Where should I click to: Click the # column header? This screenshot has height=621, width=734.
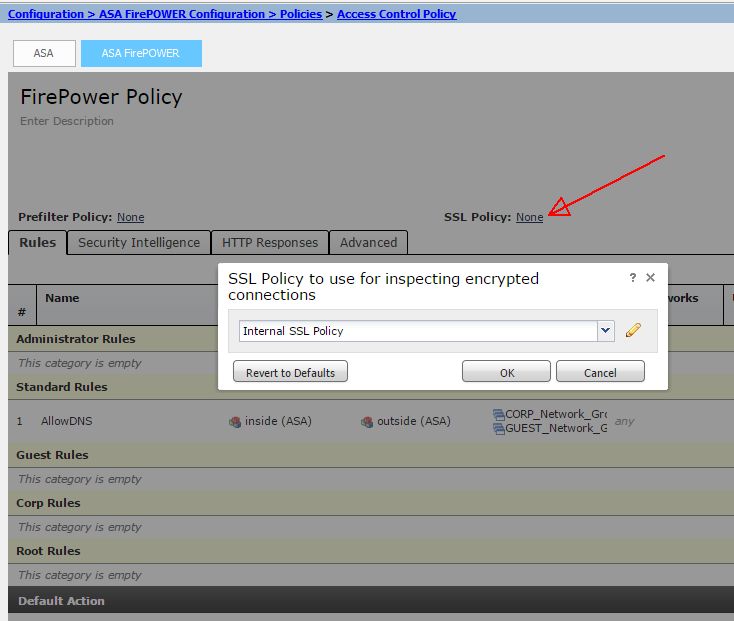point(22,312)
